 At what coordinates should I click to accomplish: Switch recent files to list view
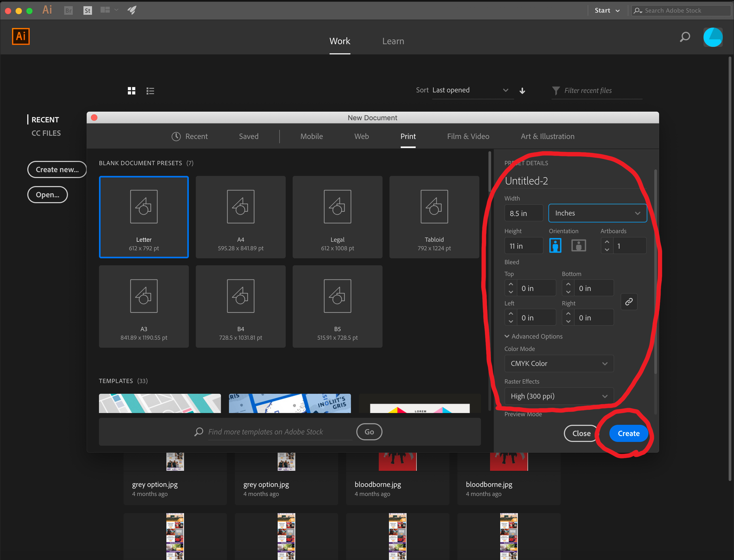pyautogui.click(x=150, y=90)
